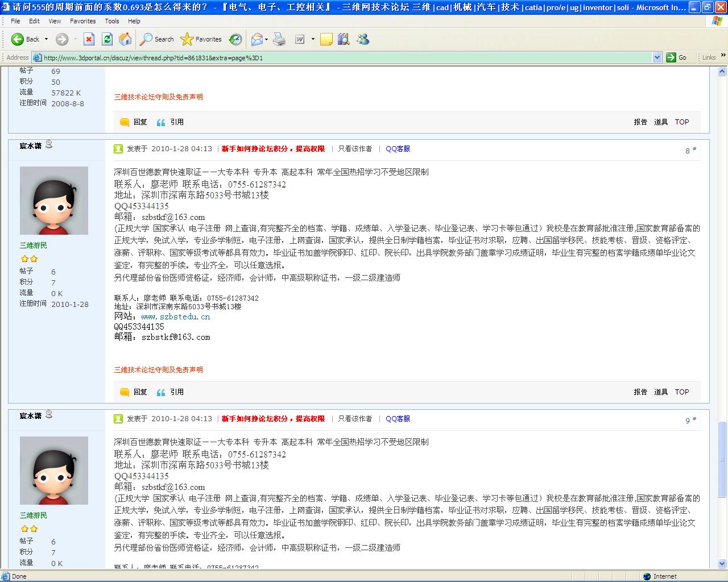Expand the Links toolbar chevron
This screenshot has width=728, height=582.
[723, 56]
